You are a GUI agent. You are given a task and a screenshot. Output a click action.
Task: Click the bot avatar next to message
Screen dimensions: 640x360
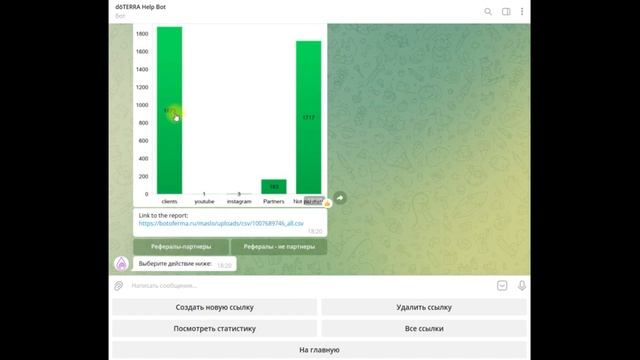122,264
